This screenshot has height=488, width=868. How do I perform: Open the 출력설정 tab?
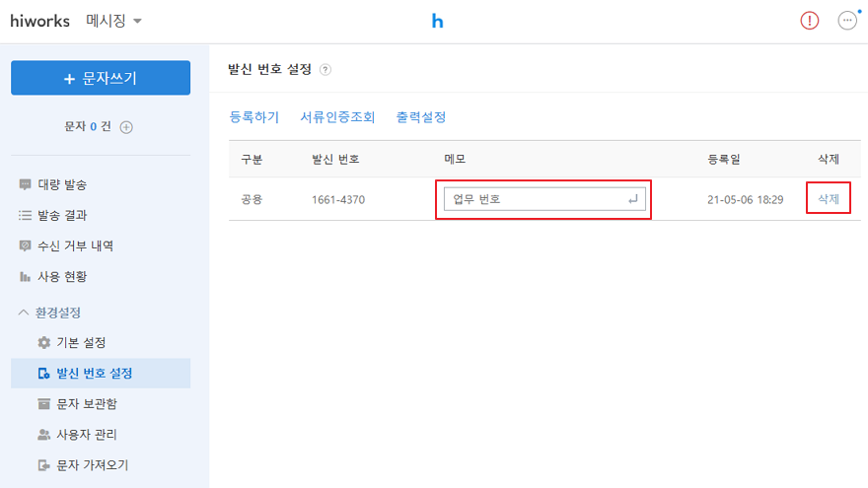421,117
